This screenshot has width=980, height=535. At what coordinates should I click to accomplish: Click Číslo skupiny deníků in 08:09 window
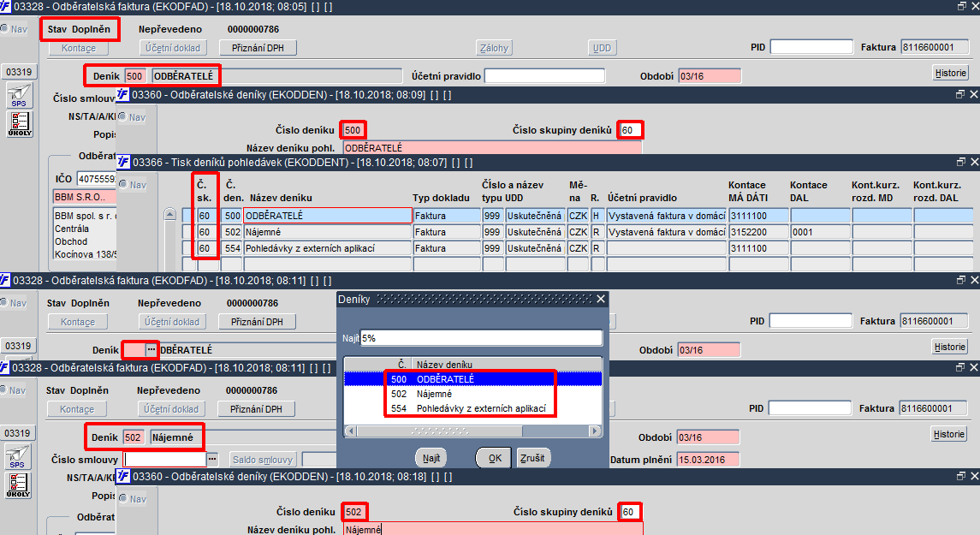[x=630, y=130]
